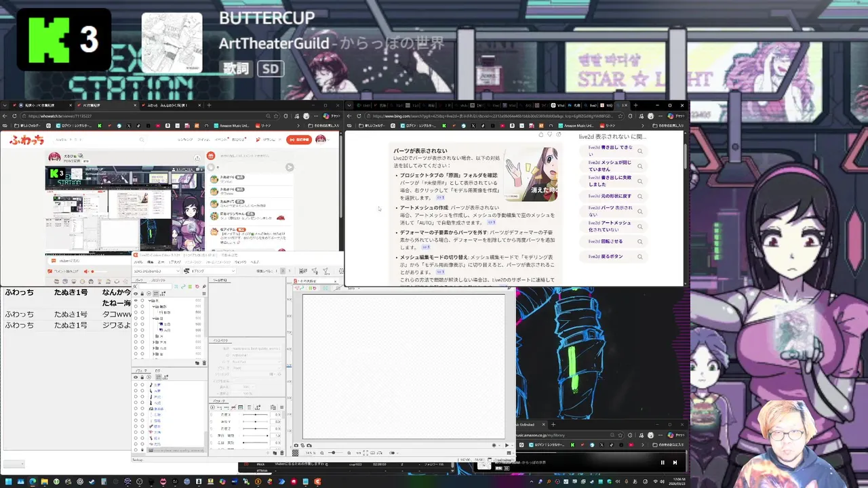Click the orange 配信準備 button
868x488 pixels.
(299, 140)
